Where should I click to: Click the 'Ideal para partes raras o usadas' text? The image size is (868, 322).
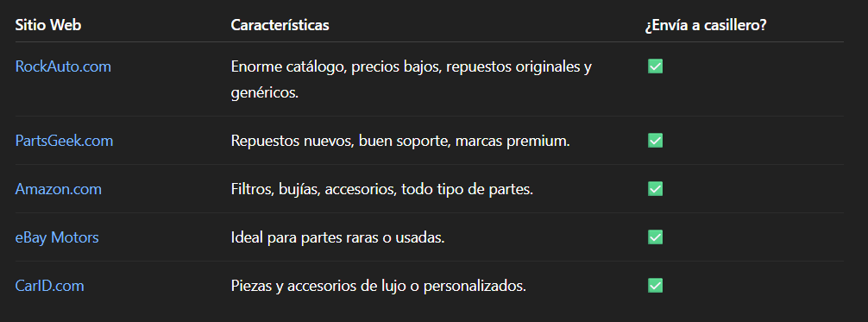point(337,237)
